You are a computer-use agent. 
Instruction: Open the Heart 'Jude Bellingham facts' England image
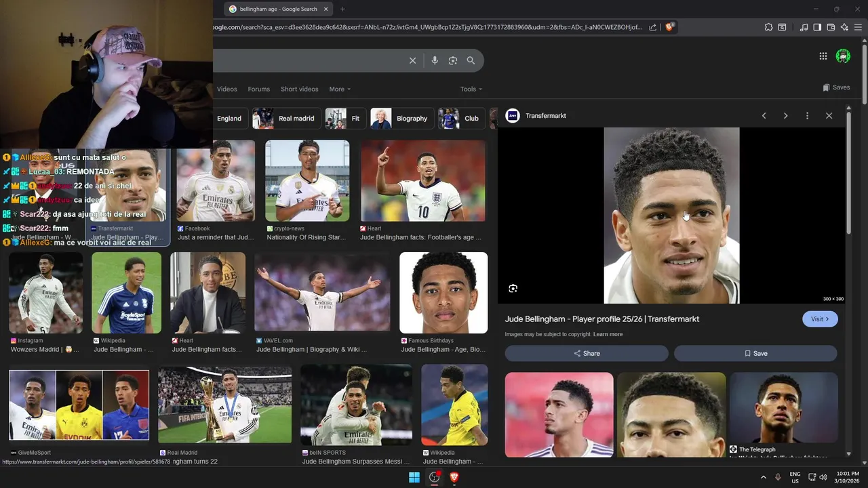pyautogui.click(x=423, y=181)
